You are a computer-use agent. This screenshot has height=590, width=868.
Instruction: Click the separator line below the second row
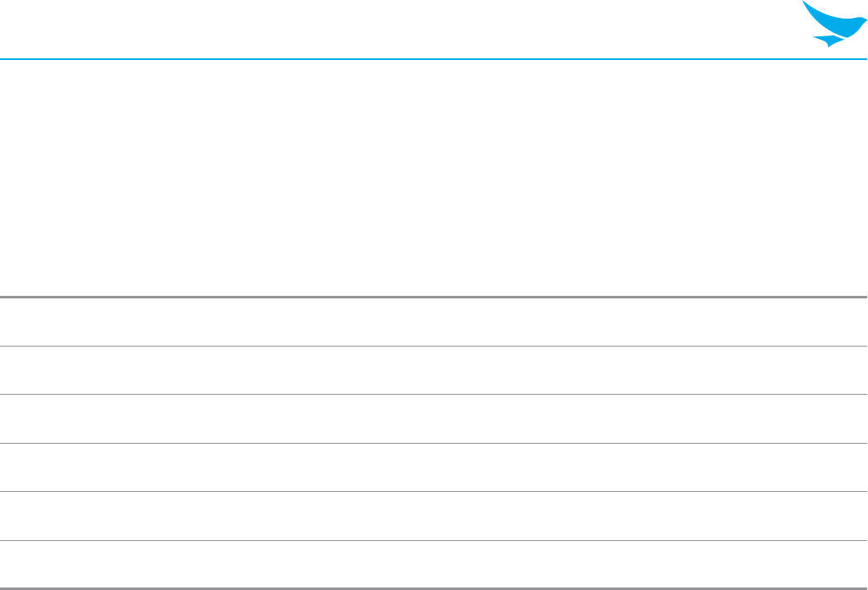pyautogui.click(x=434, y=394)
